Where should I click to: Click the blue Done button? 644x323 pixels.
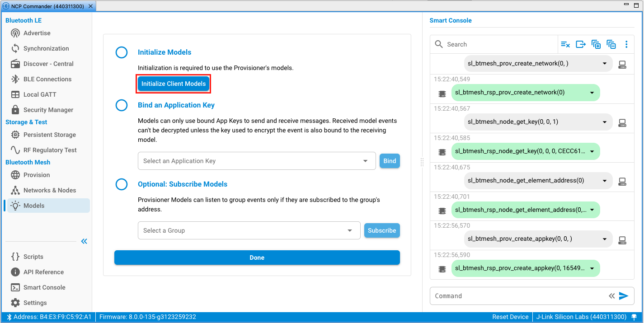(x=257, y=257)
